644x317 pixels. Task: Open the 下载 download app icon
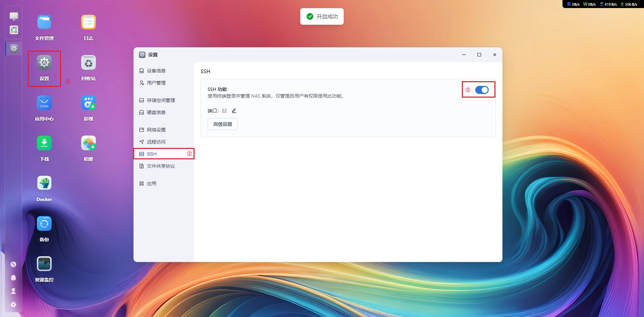(x=44, y=143)
